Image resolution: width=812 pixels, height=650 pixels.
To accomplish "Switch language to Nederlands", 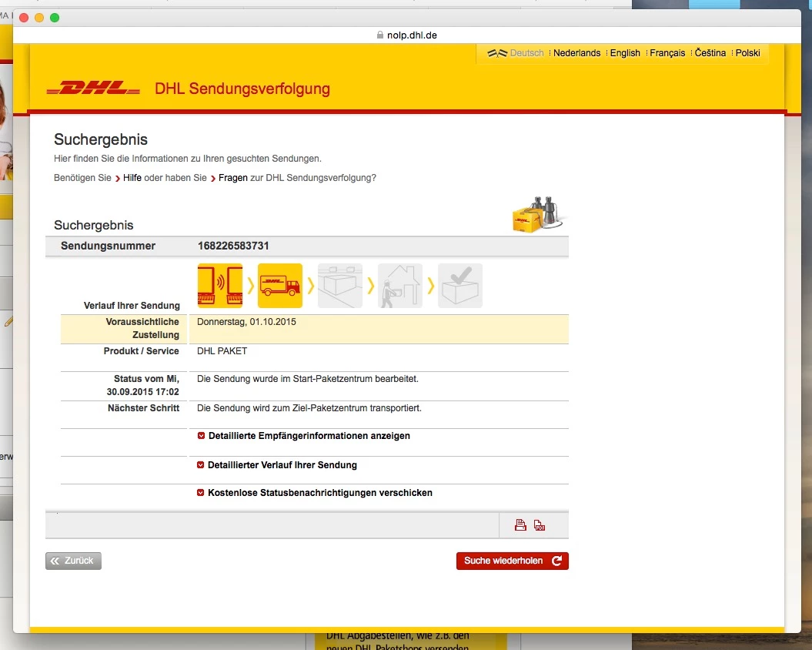I will [577, 53].
